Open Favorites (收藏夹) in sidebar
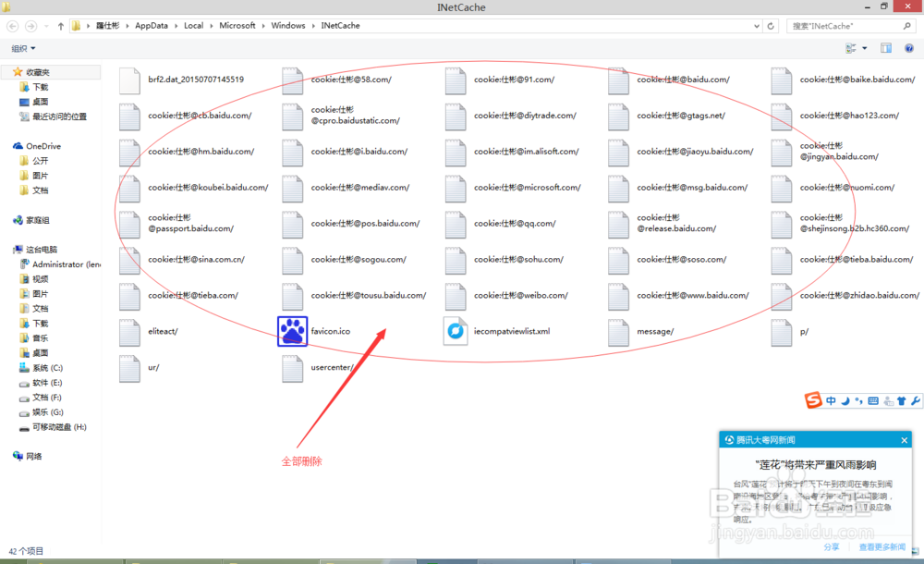 point(38,72)
